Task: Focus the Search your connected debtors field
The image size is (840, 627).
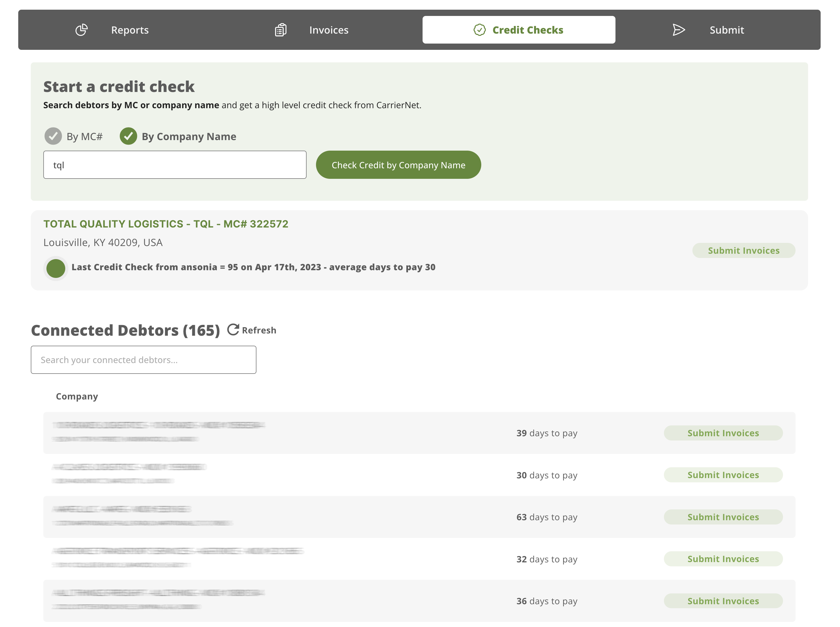Action: (x=143, y=359)
